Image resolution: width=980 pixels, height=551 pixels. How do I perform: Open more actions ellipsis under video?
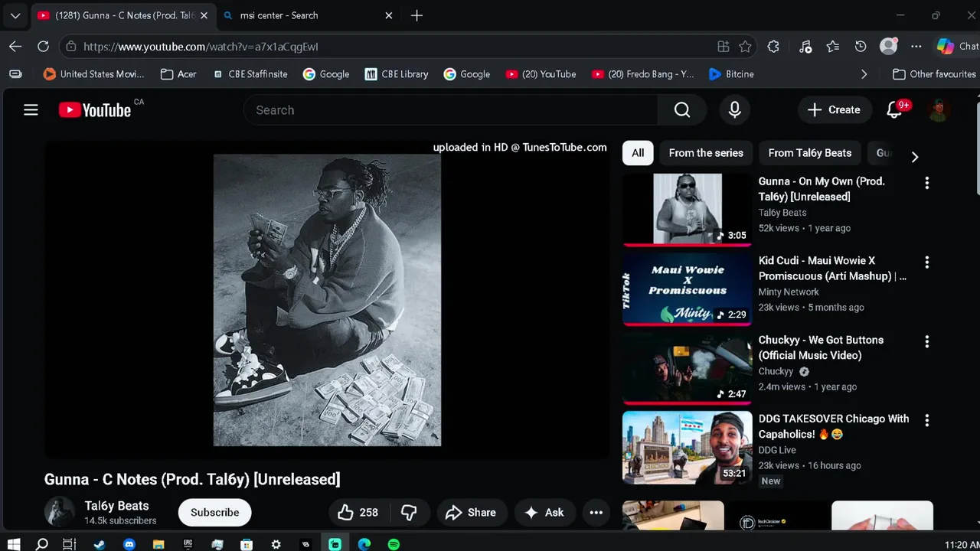point(596,513)
